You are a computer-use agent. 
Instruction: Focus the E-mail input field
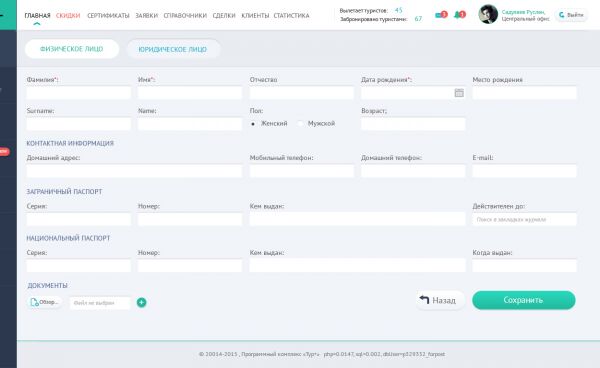coord(524,171)
